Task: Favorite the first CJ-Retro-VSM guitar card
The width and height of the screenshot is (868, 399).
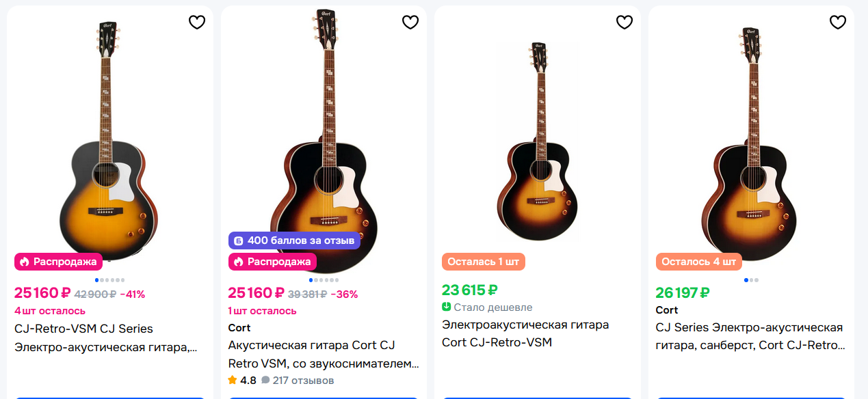Action: point(197,23)
